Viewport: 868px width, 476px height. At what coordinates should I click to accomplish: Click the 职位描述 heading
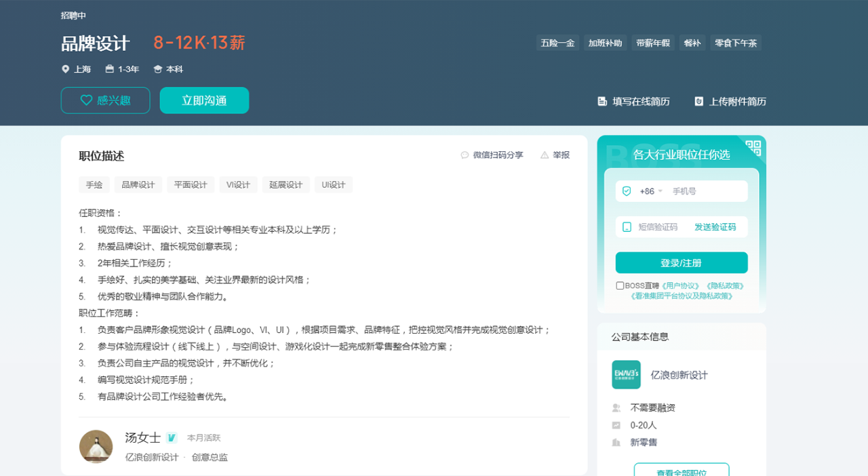coord(102,156)
